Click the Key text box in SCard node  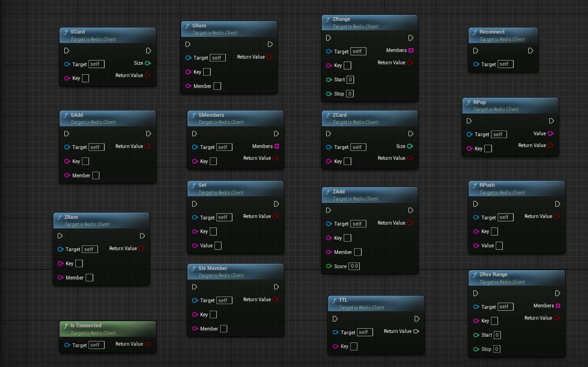[x=85, y=78]
